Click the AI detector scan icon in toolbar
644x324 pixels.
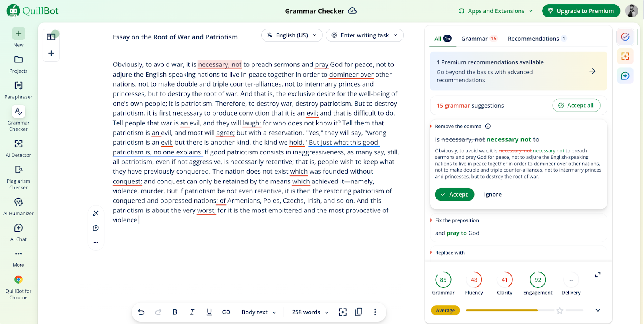(343, 312)
